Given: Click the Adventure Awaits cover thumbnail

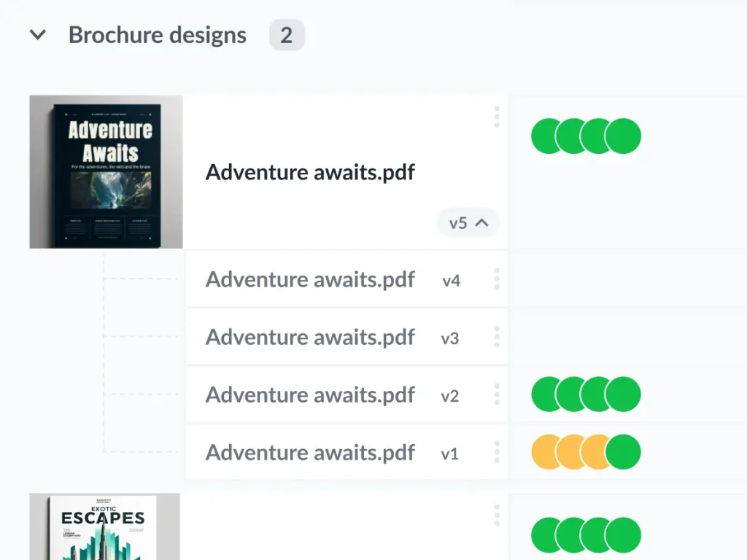Looking at the screenshot, I should point(105,171).
